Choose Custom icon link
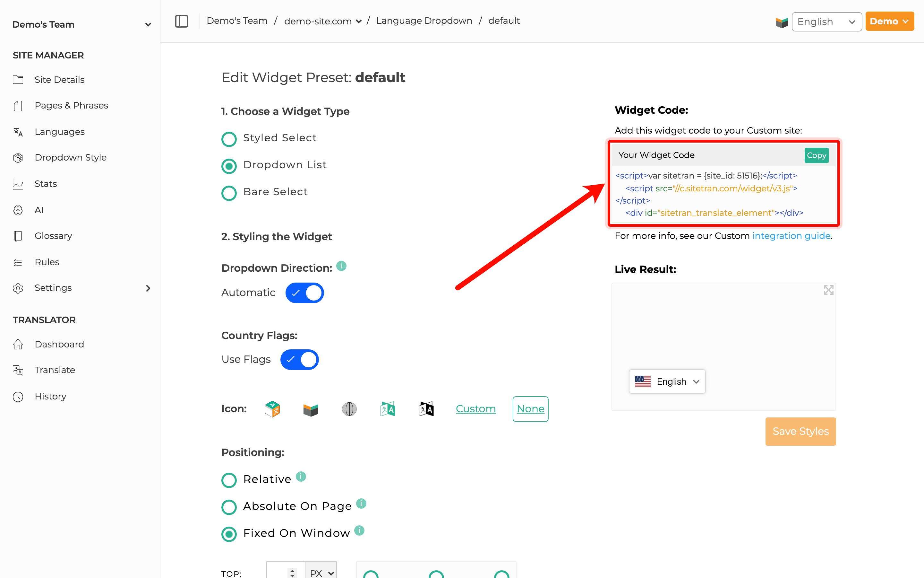924x578 pixels. 476,409
